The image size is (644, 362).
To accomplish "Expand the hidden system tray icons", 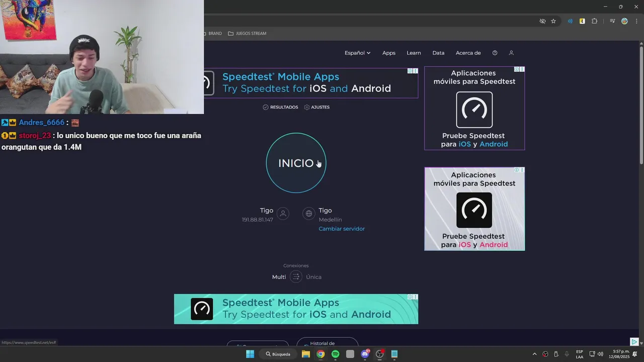I will pos(534,354).
